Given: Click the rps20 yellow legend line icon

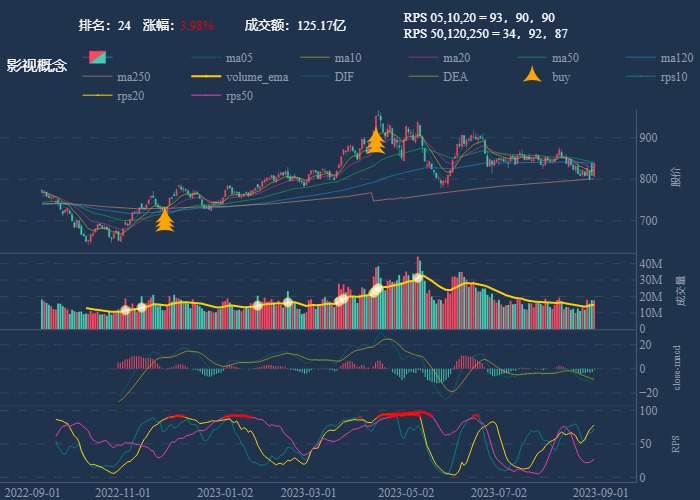Looking at the screenshot, I should [97, 96].
